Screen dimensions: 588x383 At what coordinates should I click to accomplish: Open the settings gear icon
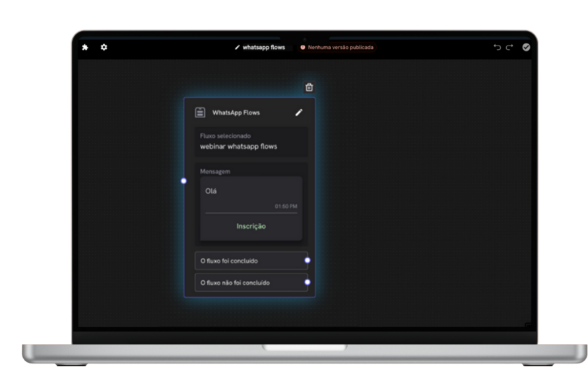104,47
